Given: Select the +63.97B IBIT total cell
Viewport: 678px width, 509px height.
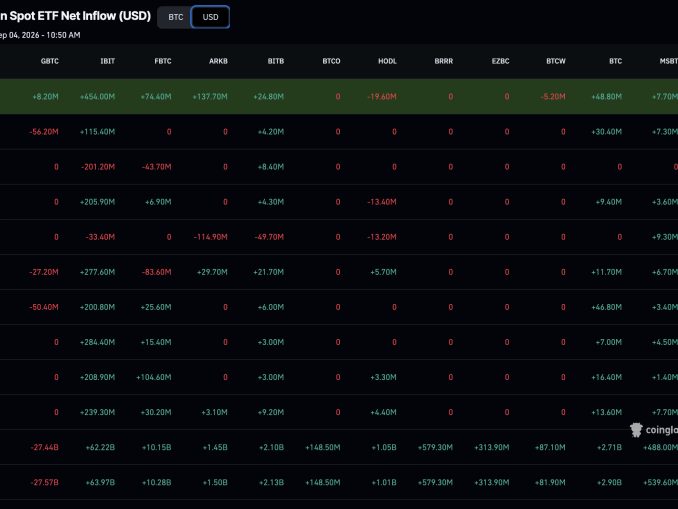Looking at the screenshot, I should click(100, 482).
